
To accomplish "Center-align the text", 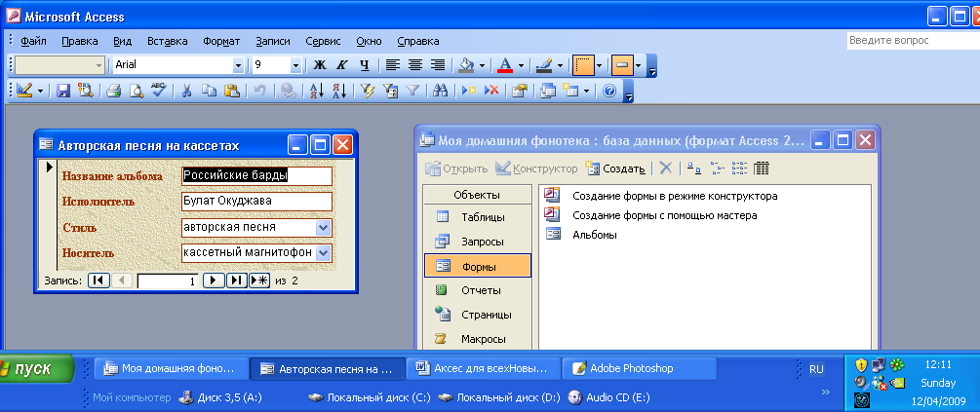I will (x=415, y=65).
